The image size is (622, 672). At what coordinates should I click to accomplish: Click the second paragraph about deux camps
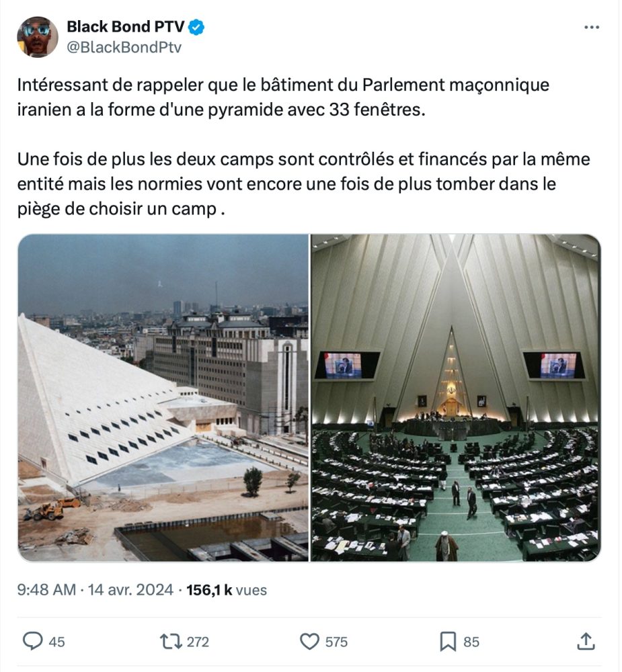tap(304, 184)
